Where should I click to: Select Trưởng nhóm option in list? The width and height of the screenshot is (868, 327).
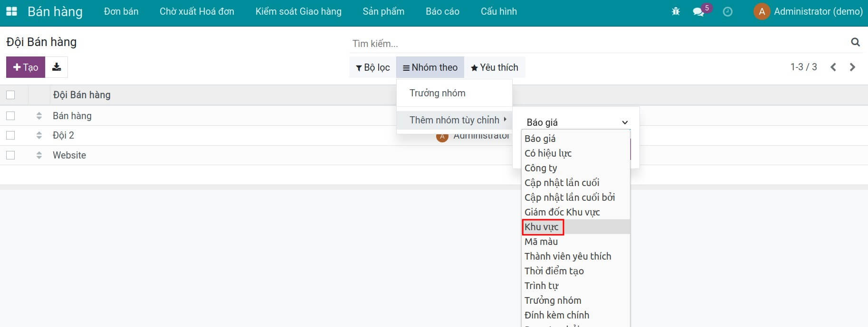coord(576,300)
